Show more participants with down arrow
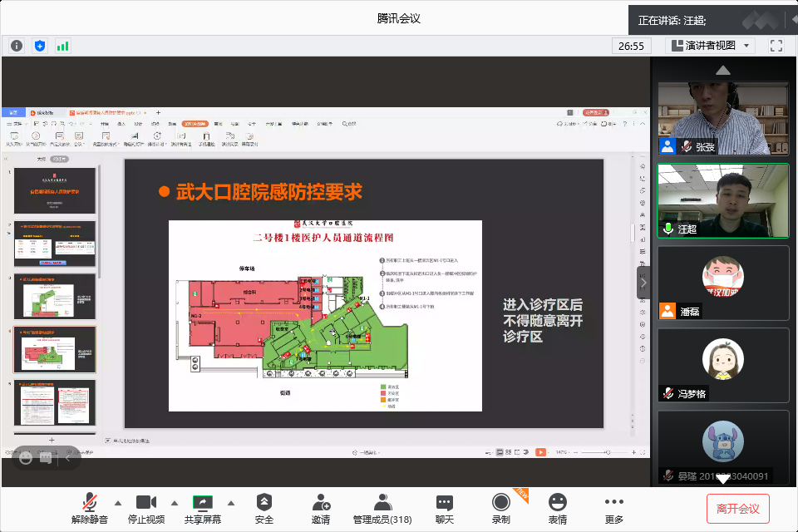 point(722,480)
